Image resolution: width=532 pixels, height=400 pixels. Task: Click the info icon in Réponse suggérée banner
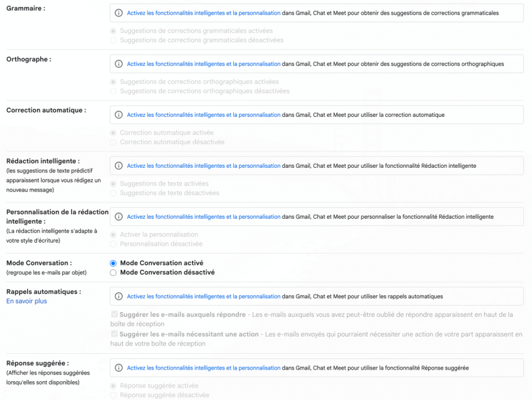118,368
